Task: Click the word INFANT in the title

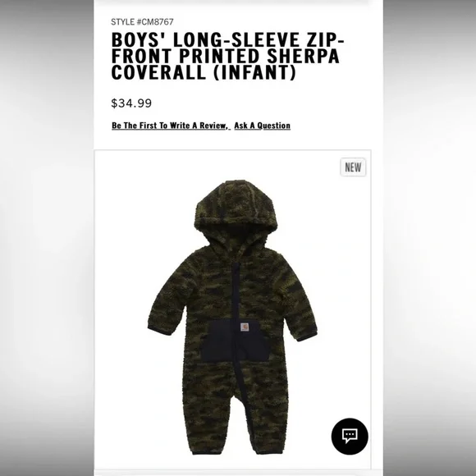Action: (x=254, y=72)
